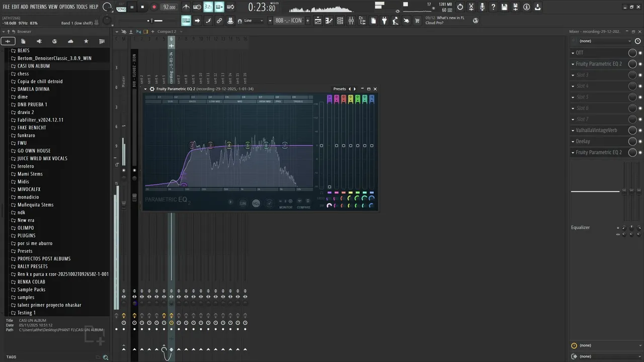Open the help question mark icon

tap(493, 7)
